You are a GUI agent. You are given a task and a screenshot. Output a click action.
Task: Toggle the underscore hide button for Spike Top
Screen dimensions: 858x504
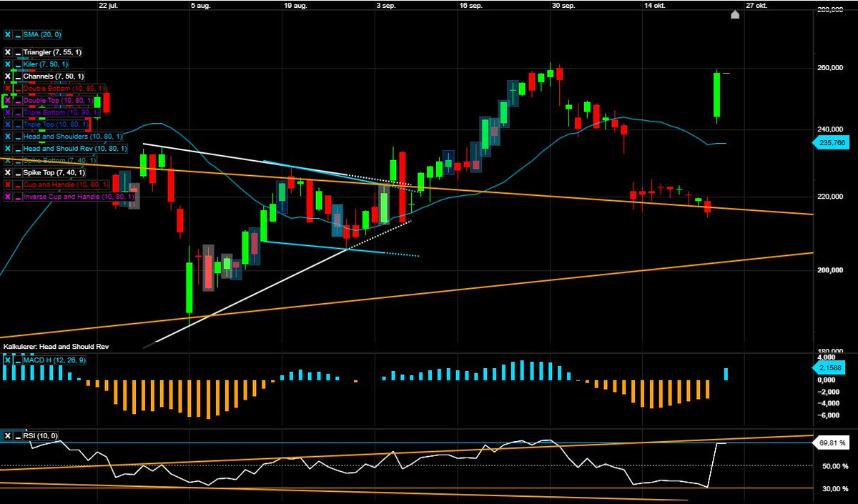tap(18, 173)
